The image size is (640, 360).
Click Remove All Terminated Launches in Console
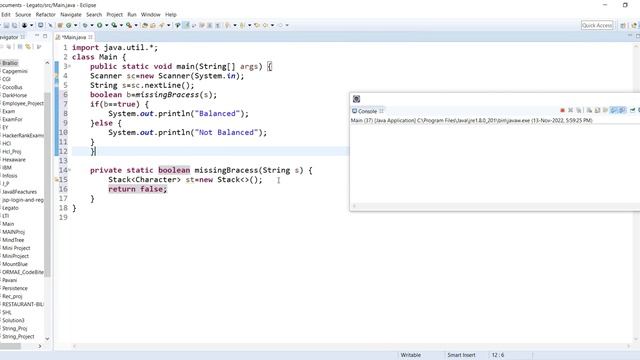pos(578,110)
